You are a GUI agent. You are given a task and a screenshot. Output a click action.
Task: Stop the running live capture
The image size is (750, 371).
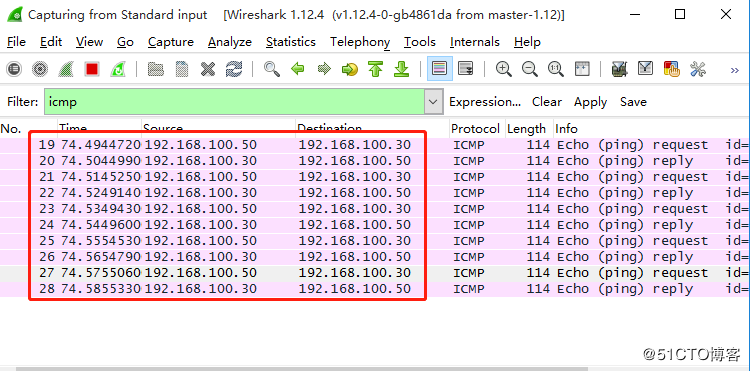(92, 69)
